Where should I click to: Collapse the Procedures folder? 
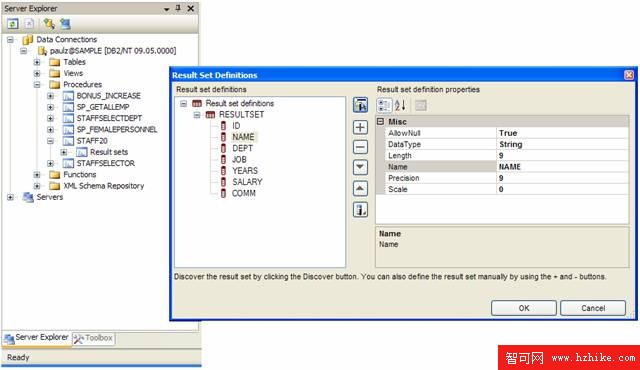tap(37, 85)
